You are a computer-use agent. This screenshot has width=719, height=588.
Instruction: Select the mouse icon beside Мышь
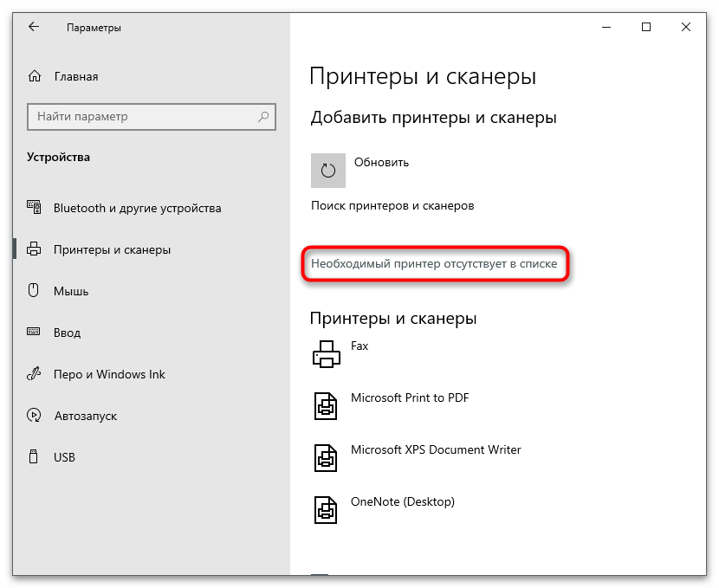tap(35, 291)
